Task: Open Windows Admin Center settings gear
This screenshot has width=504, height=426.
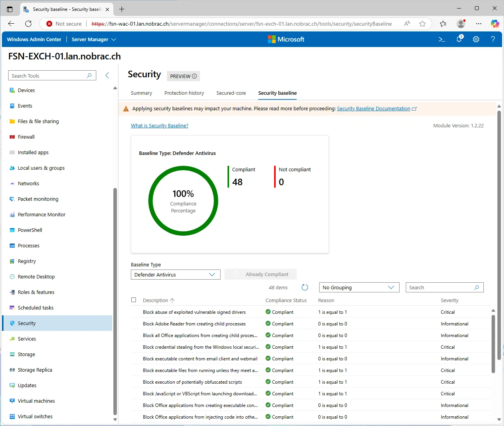Action: point(476,39)
